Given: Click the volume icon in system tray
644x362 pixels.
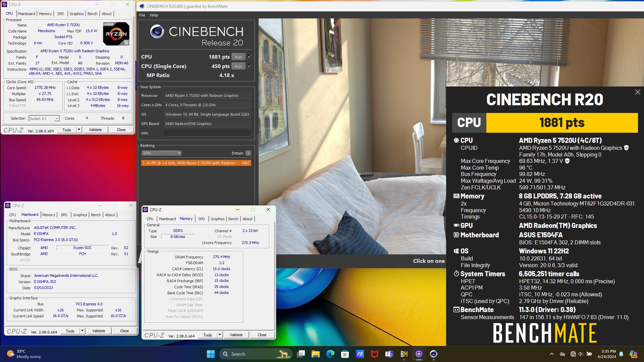Looking at the screenshot, I should (x=581, y=354).
